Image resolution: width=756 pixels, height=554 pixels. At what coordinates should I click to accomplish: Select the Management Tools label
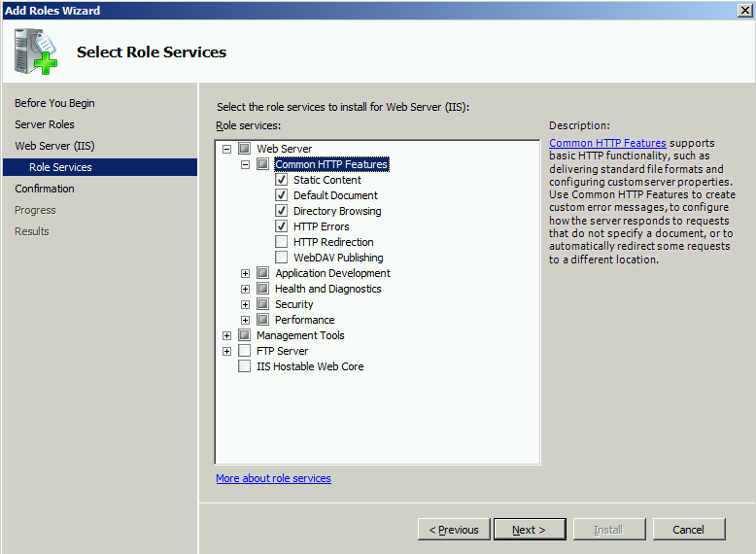(x=300, y=335)
